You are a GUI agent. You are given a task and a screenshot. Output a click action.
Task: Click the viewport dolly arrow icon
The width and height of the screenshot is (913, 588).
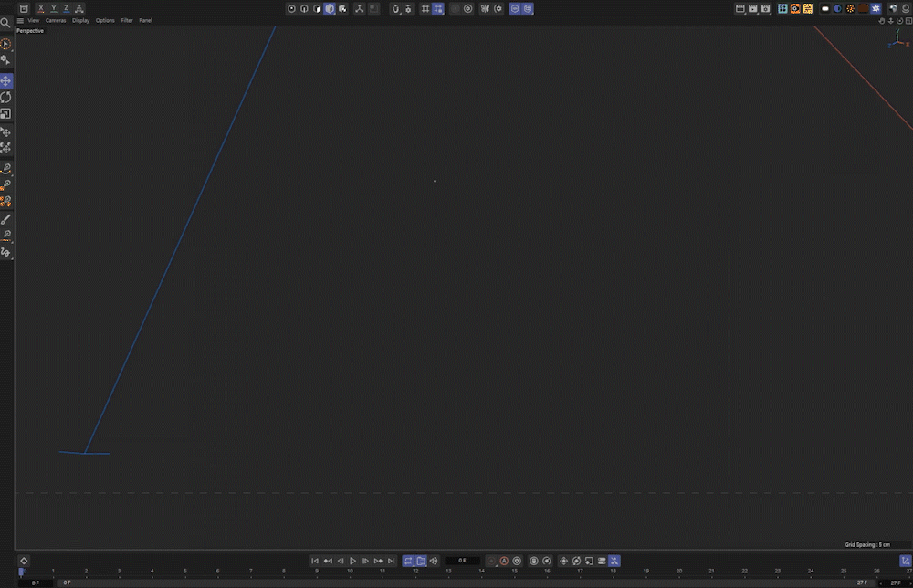click(x=891, y=21)
